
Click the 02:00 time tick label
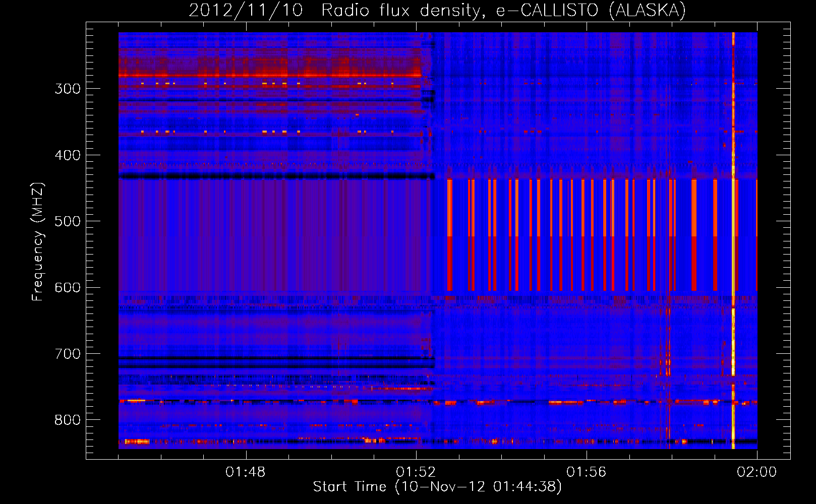[757, 472]
